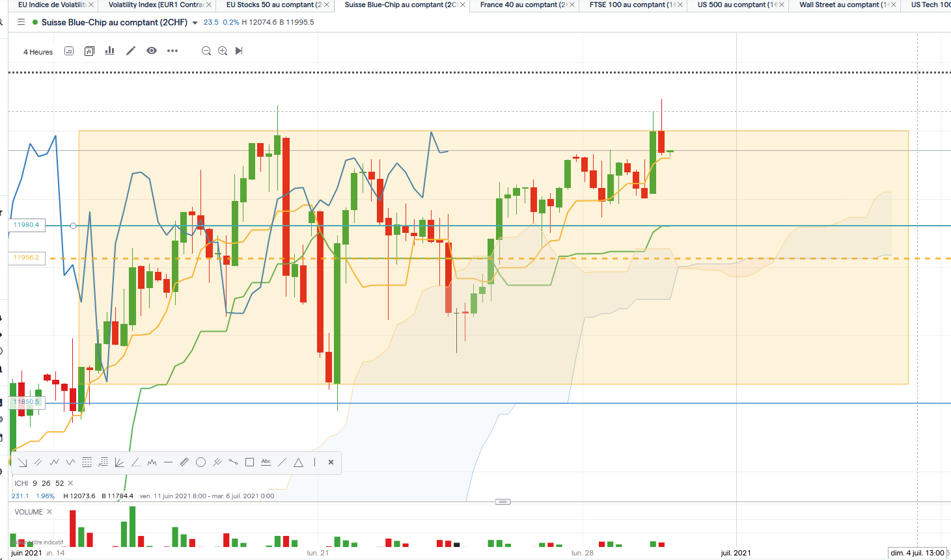
Task: Remove the VOLUME indicator
Action: coord(49,512)
